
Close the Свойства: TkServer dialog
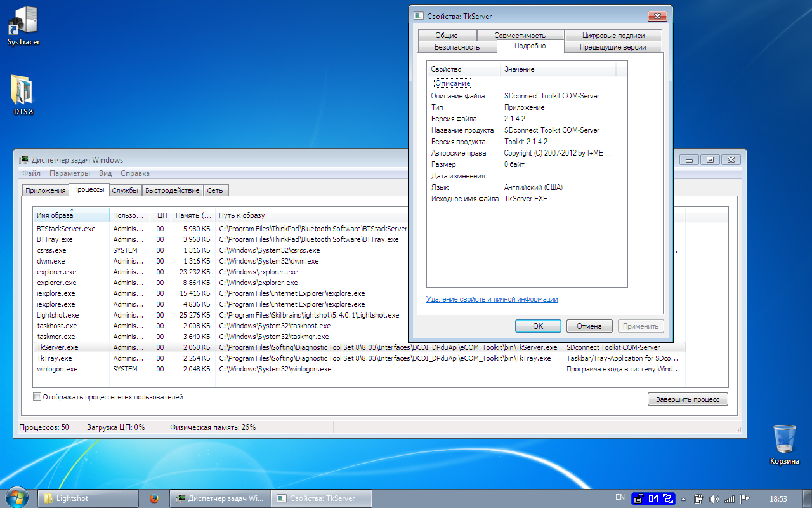click(x=657, y=16)
